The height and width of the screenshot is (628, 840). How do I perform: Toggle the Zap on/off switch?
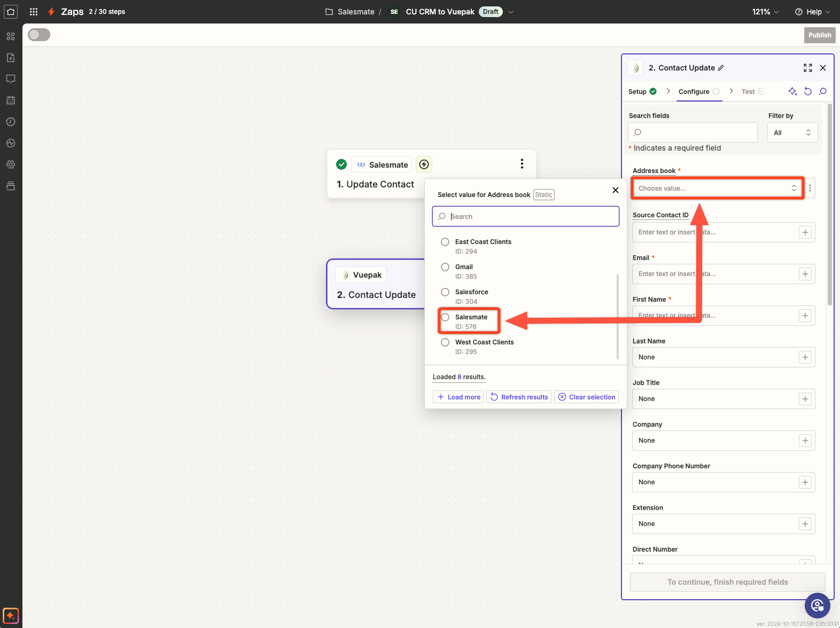click(39, 35)
